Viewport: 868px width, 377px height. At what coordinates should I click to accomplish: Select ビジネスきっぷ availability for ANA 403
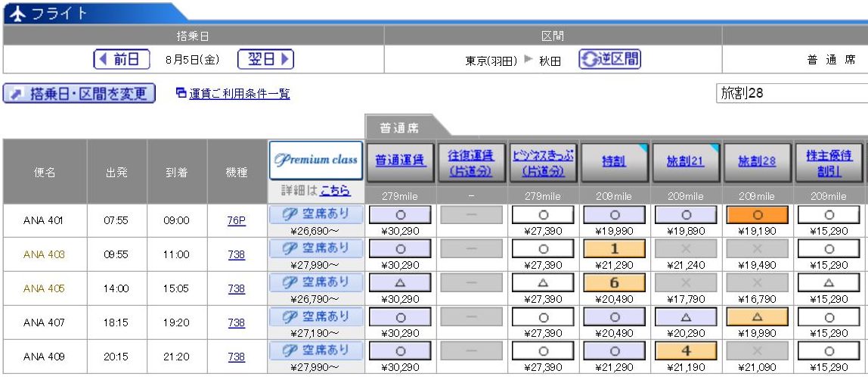pyautogui.click(x=543, y=249)
